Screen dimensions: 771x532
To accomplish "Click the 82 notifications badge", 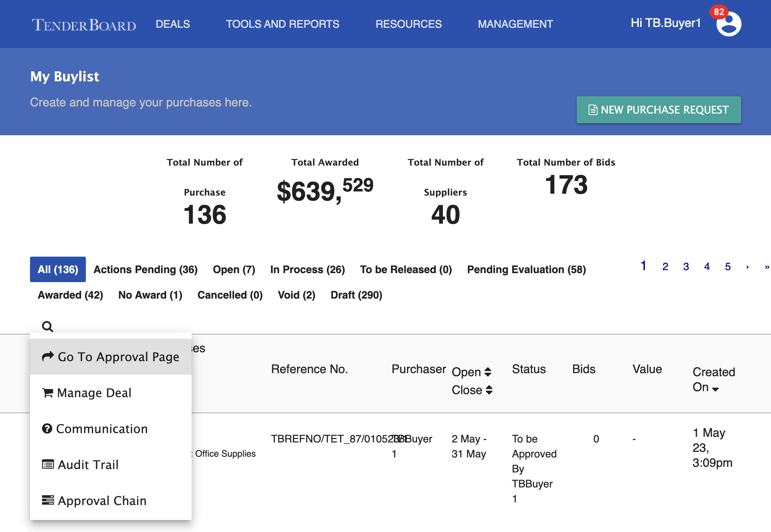I will [719, 12].
